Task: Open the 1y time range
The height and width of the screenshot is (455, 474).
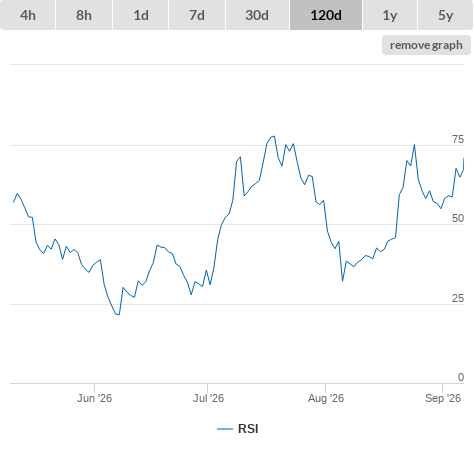Action: pos(390,15)
